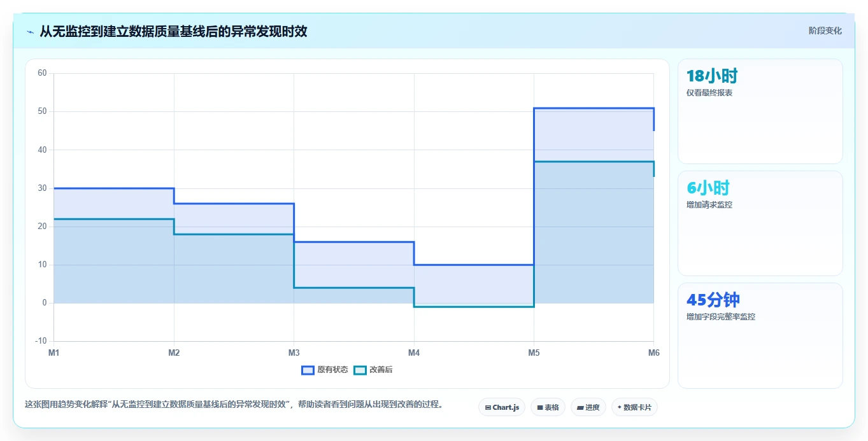Click the 40 y-axis tick label
Viewport: 868px width, 441px height.
coord(43,150)
